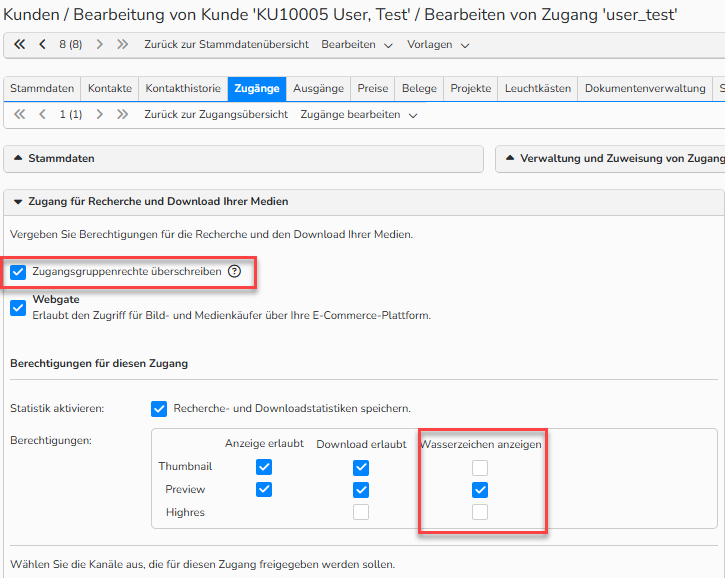Image resolution: width=725 pixels, height=578 pixels.
Task: Go to previous Zugang arrow
Action: 43,114
